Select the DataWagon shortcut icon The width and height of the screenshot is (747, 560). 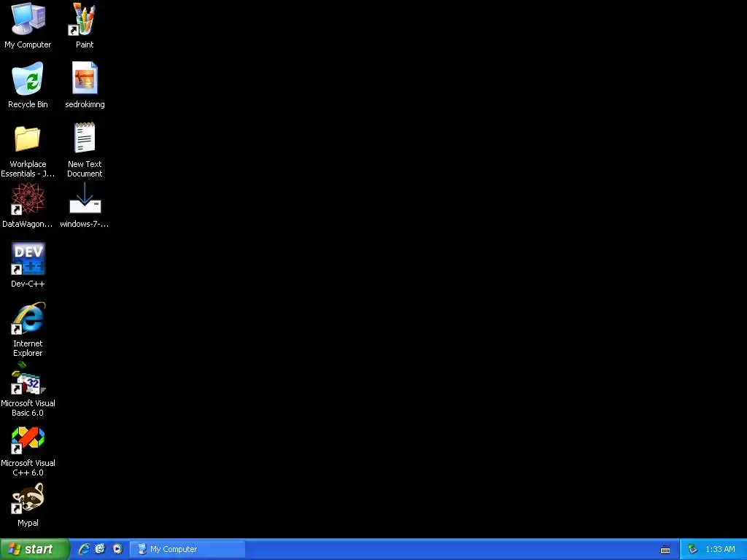point(28,205)
